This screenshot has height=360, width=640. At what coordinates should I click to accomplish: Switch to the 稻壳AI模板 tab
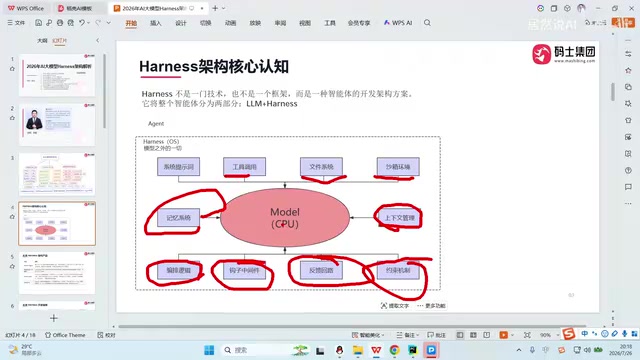75,8
